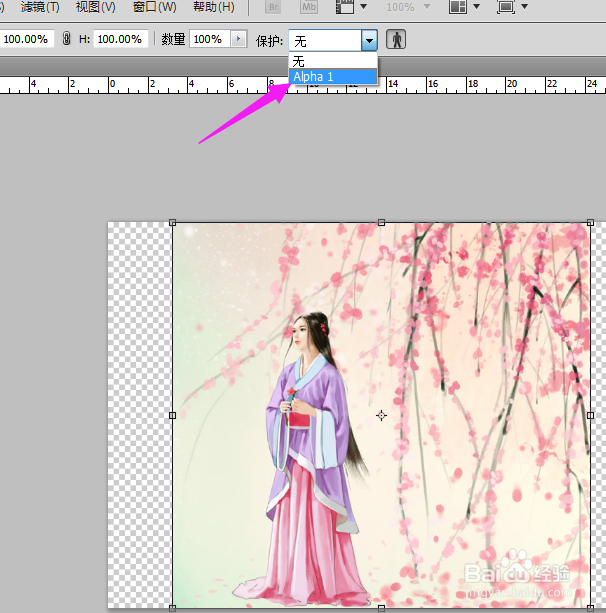Launch Adobe Bridge with the Br icon

pos(273,7)
